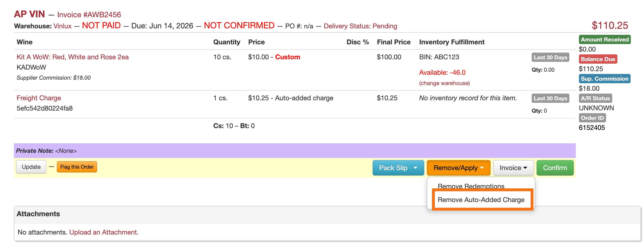Open the Invoice dropdown button
644x250 pixels.
point(513,168)
